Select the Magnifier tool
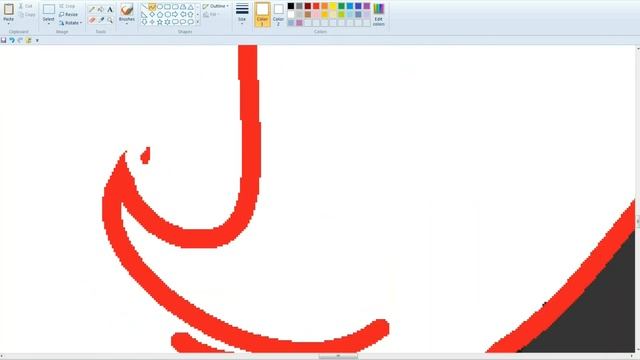 [110, 20]
